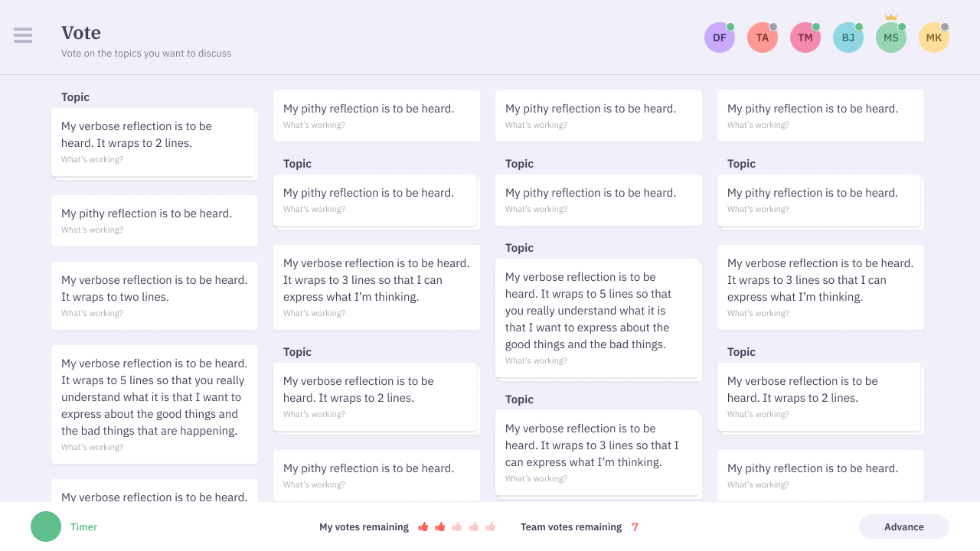Image resolution: width=980 pixels, height=551 pixels.
Task: Click the TA participant avatar
Action: click(x=762, y=37)
